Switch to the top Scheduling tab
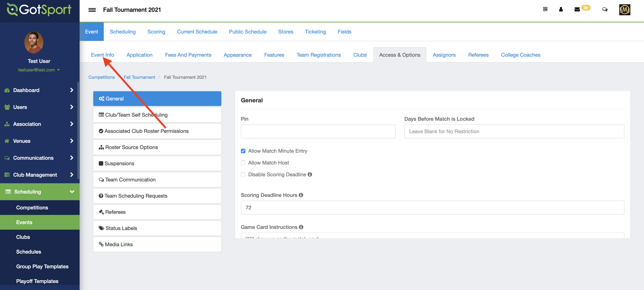The height and width of the screenshot is (290, 644). [123, 32]
